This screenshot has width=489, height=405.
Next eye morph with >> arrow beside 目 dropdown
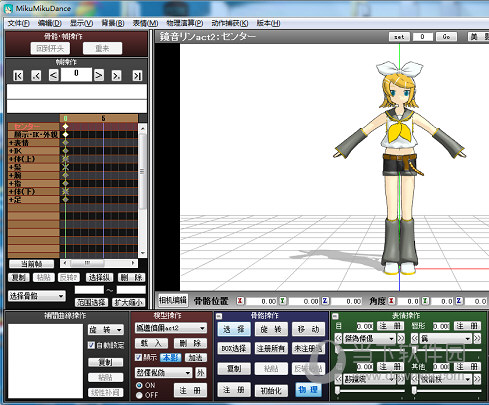click(x=401, y=339)
